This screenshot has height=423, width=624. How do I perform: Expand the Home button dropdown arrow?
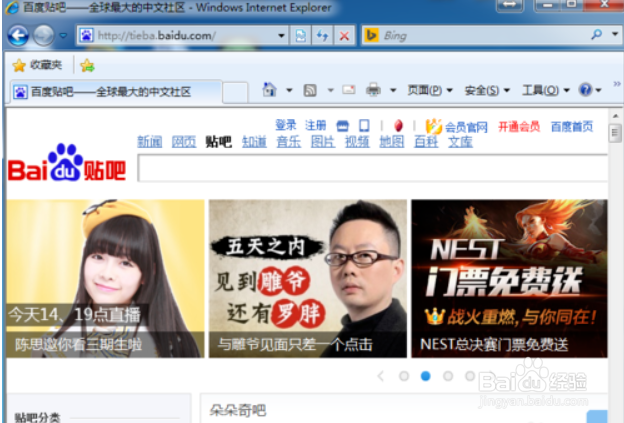[x=289, y=90]
